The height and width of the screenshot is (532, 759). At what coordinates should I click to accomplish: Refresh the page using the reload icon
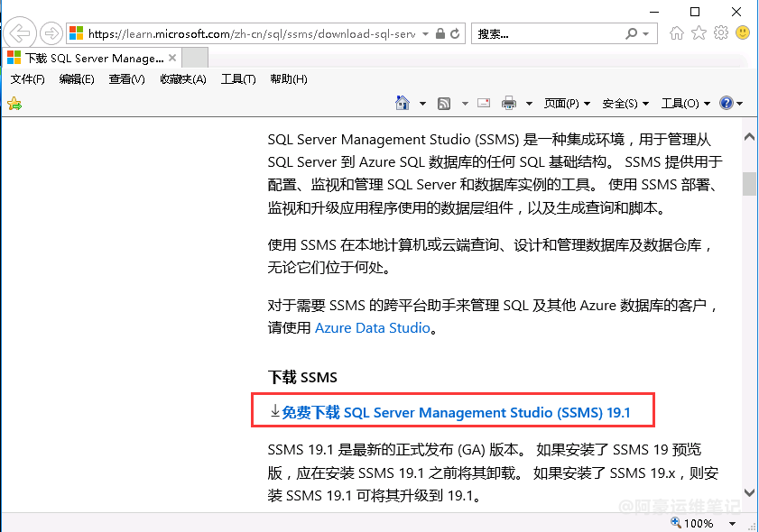click(455, 34)
